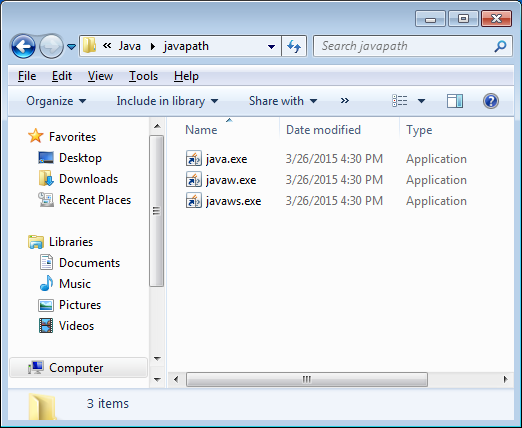The height and width of the screenshot is (428, 522).
Task: Click the Back navigation arrow
Action: point(23,46)
